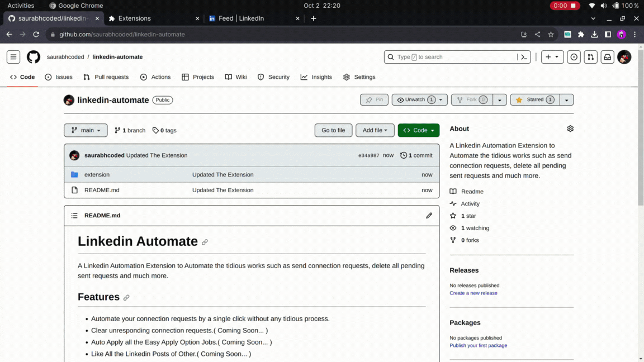
Task: Open a new browser tab
Action: [x=314, y=18]
